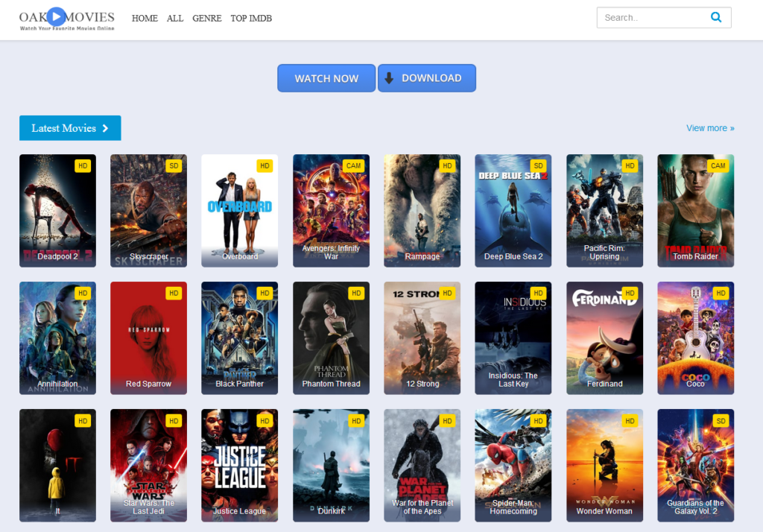Open the All menu item
Image resolution: width=763 pixels, height=532 pixels.
[174, 18]
